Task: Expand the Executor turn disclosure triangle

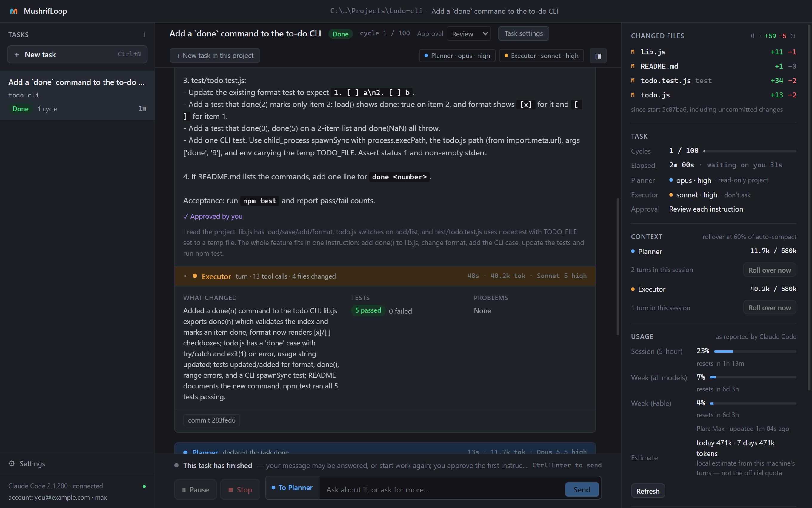Action: [x=186, y=276]
